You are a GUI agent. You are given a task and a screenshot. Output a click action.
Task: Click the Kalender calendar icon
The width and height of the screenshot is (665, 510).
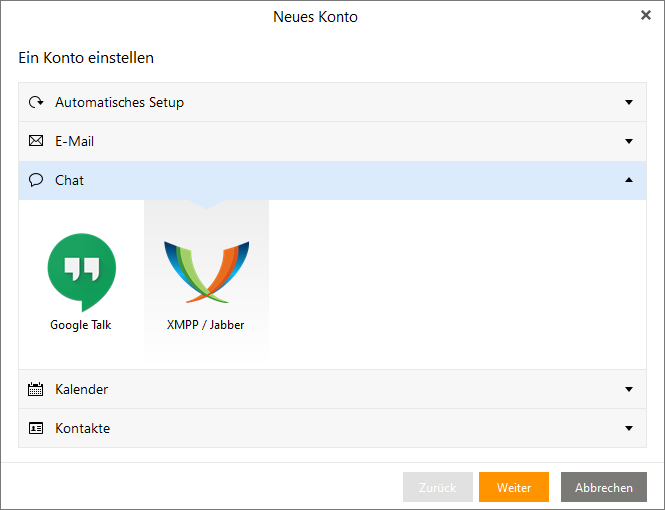(36, 389)
